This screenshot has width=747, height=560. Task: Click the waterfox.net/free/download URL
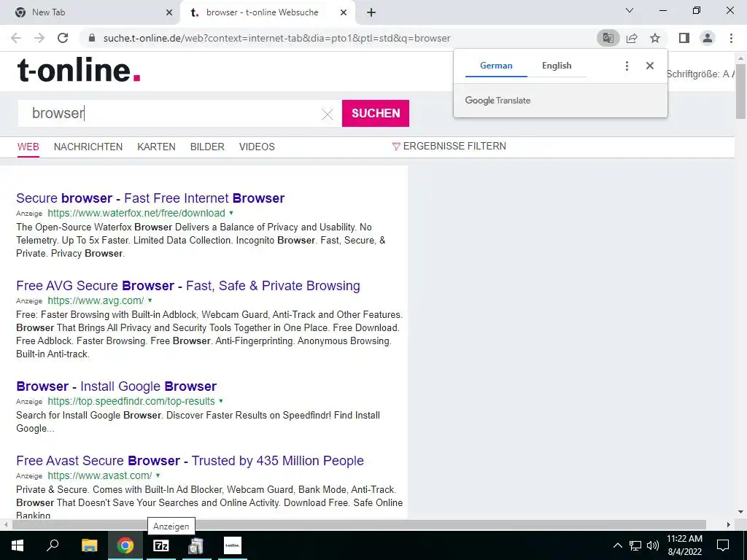click(x=136, y=213)
